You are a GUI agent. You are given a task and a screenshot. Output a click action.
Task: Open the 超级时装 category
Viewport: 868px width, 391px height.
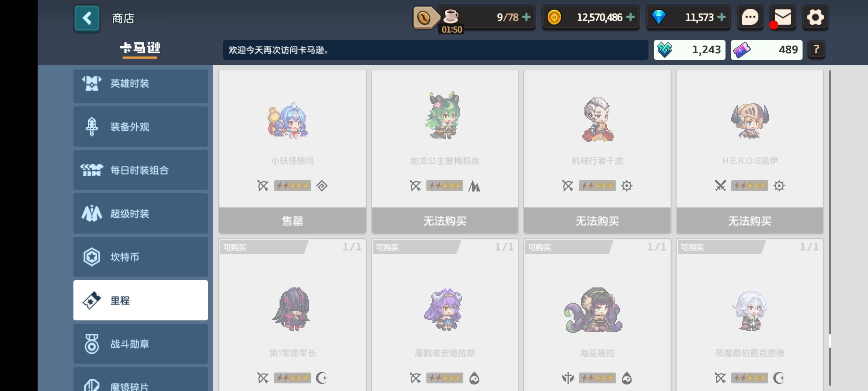click(x=141, y=214)
